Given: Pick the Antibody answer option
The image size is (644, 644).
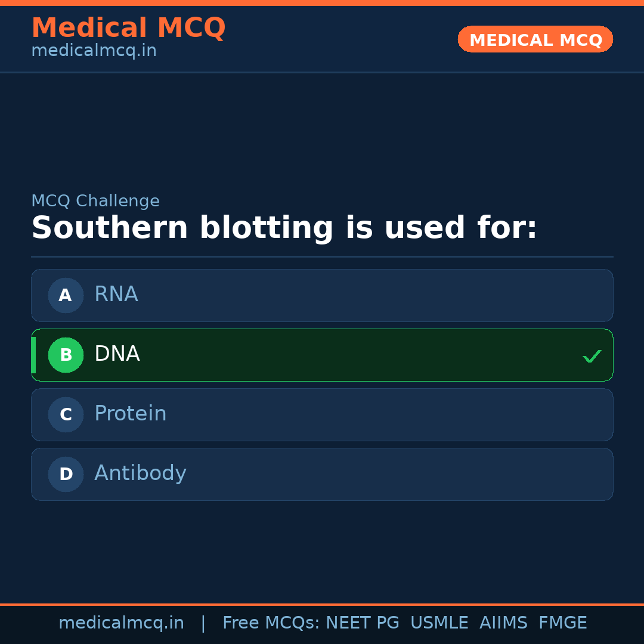Looking at the screenshot, I should pyautogui.click(x=322, y=474).
